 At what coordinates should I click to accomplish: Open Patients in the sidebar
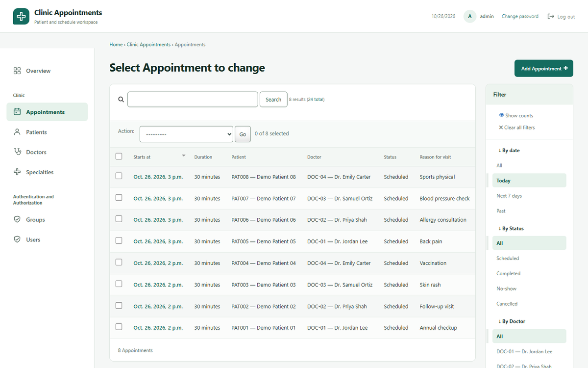point(47,132)
